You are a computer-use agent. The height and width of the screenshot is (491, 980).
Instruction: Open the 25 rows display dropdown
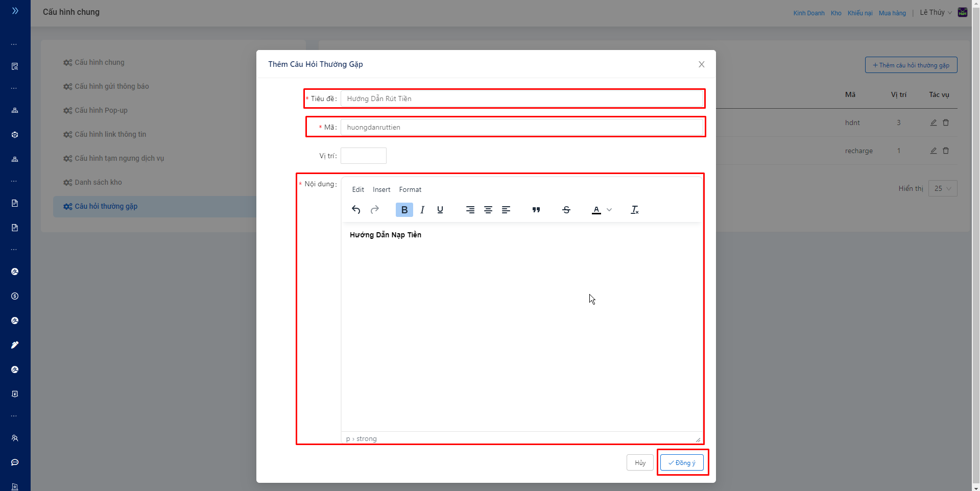943,188
